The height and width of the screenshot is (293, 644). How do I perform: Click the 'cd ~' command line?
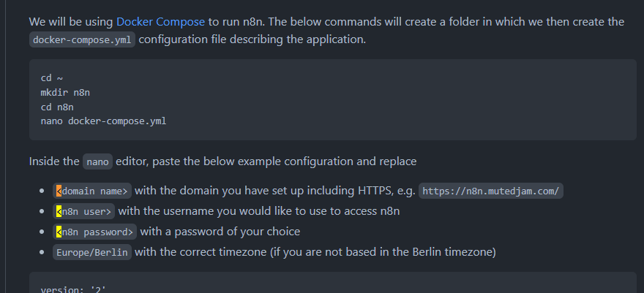[47, 78]
